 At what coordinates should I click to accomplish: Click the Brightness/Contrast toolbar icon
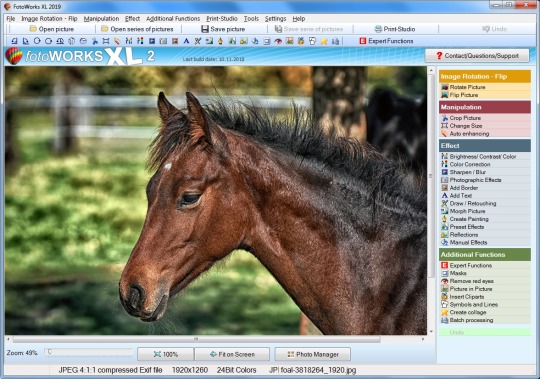(x=129, y=41)
